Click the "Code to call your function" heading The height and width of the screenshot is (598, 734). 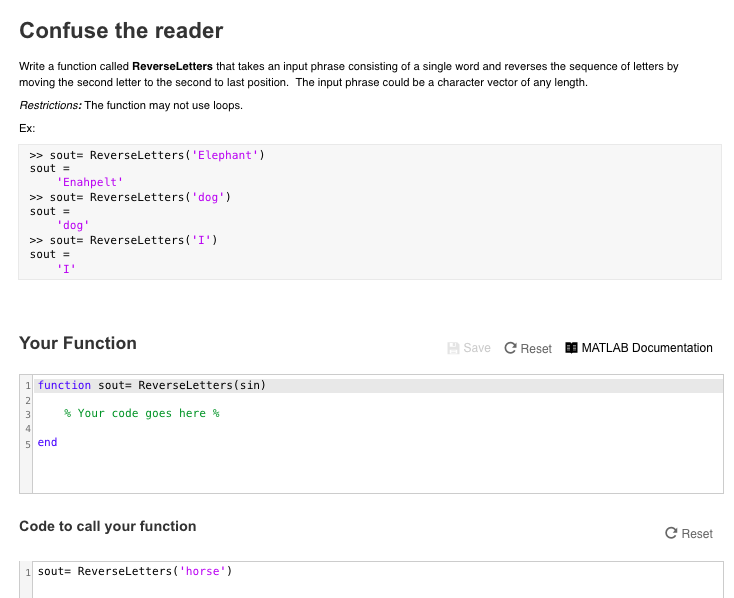click(x=108, y=526)
